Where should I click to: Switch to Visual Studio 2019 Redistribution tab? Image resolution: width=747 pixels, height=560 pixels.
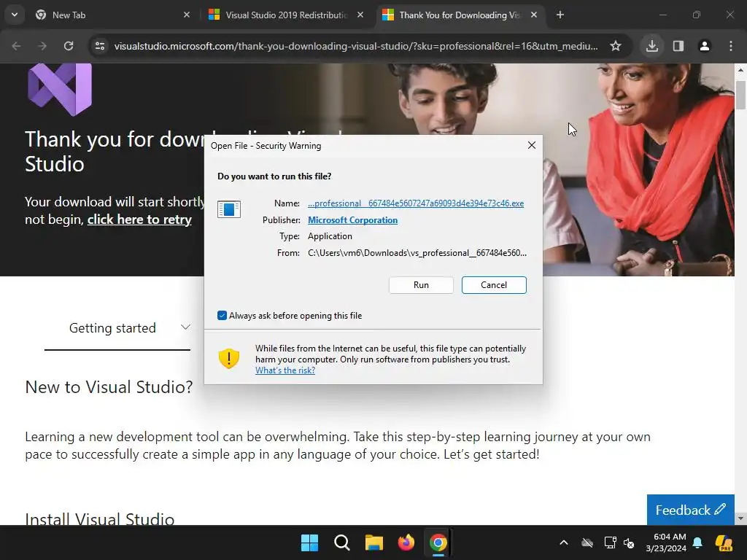coord(286,15)
